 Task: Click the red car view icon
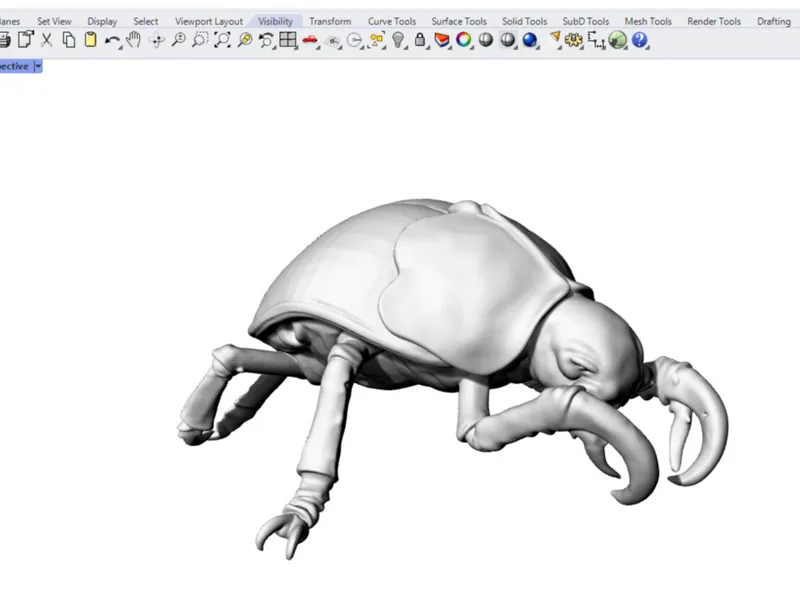(310, 40)
